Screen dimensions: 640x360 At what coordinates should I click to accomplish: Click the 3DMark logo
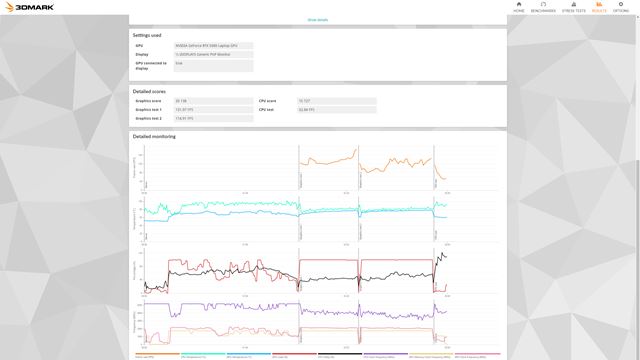[29, 7]
